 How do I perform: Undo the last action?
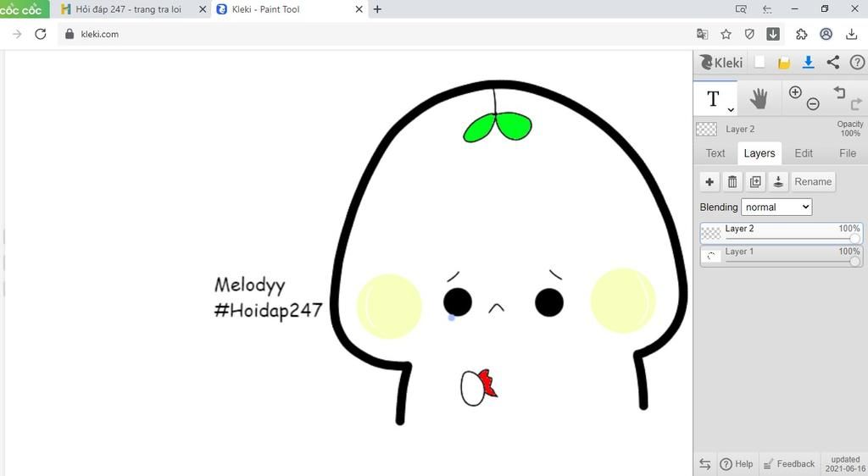click(x=840, y=92)
